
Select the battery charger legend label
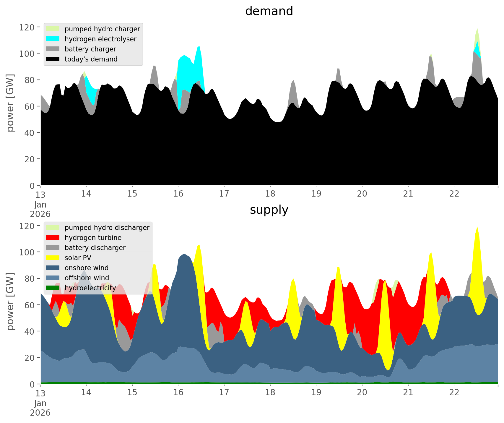point(90,49)
